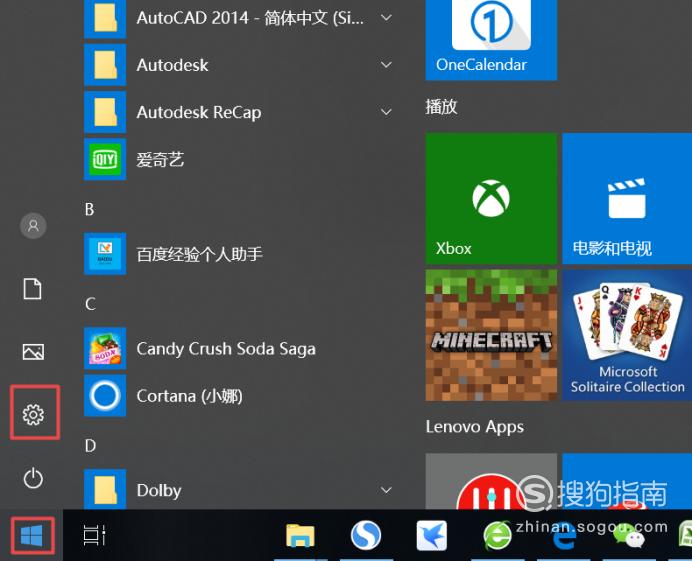Image resolution: width=692 pixels, height=561 pixels.
Task: Select the 百度经验个人助手 label
Action: [199, 254]
